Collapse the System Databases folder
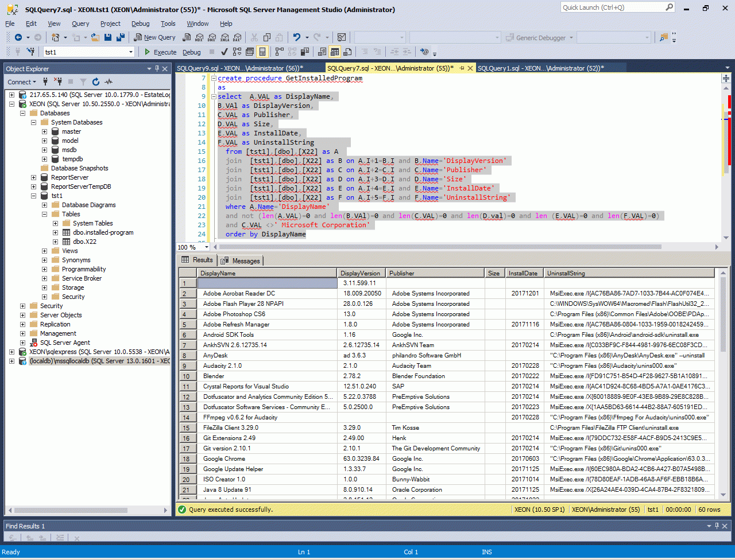 pos(34,122)
